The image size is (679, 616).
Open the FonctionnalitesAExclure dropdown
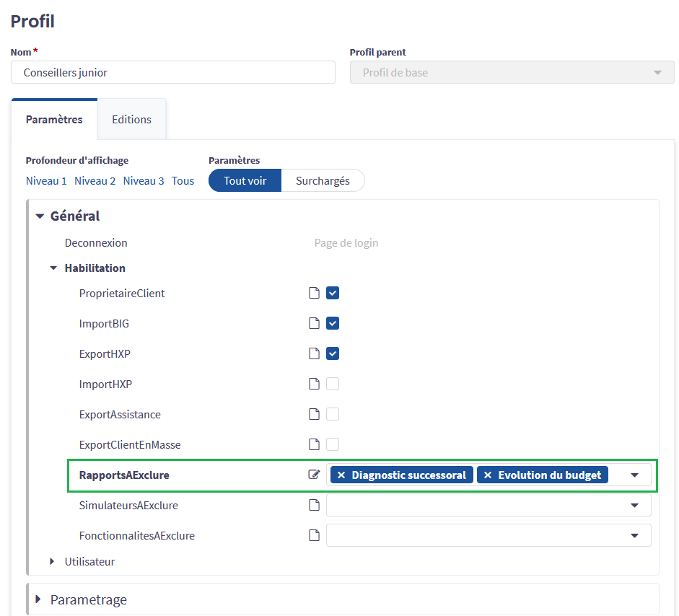(x=634, y=535)
